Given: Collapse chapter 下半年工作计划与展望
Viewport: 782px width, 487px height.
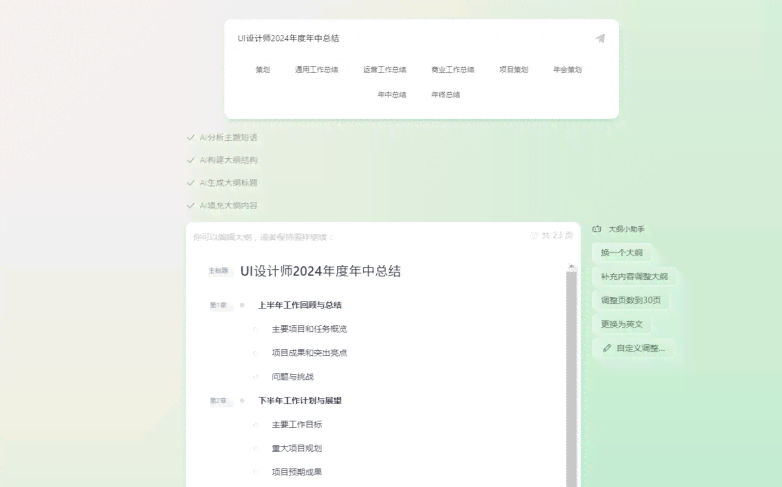Looking at the screenshot, I should 242,401.
